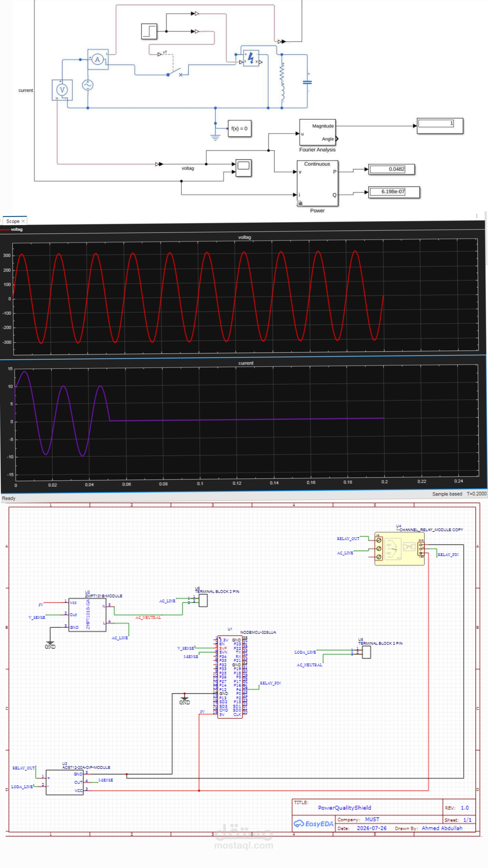
Task: Click the U2 ZMPT101B voltage sensor module
Action: pyautogui.click(x=88, y=615)
